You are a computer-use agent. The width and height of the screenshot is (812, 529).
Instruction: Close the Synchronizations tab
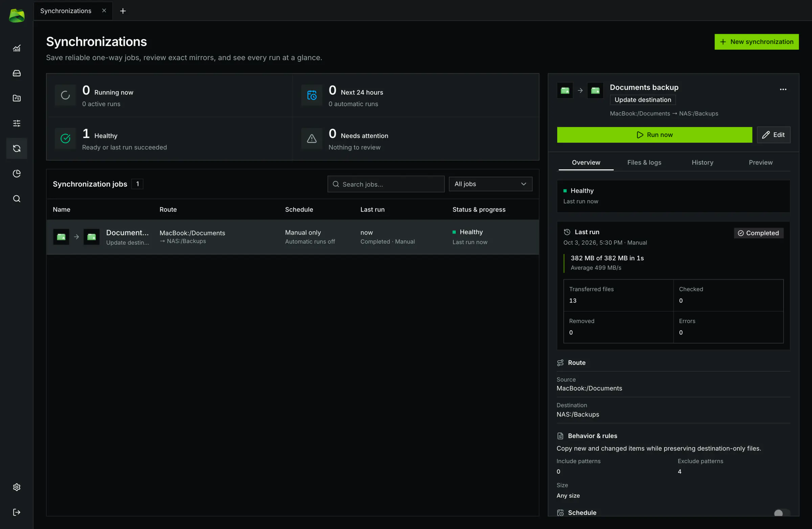pos(104,10)
